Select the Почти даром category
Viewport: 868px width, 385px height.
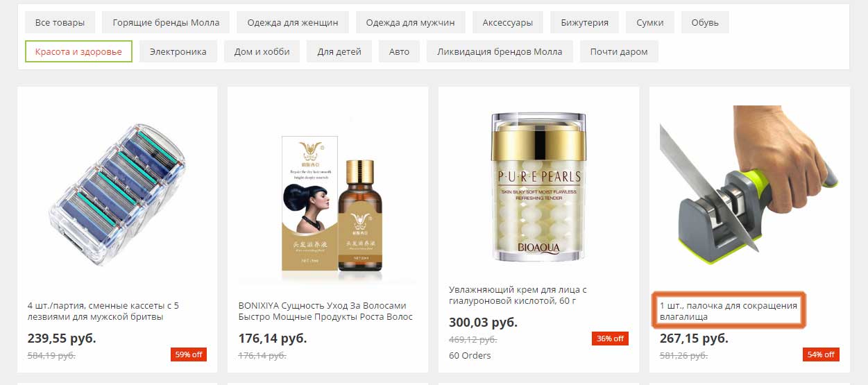point(619,51)
